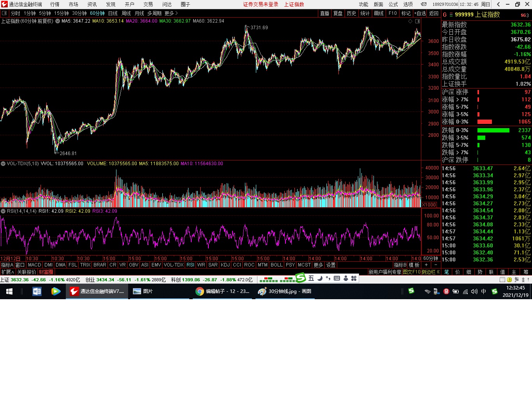532x404 pixels.
Task: Toggle the Sogou moon (Chinese/English) icon
Action: [x=320, y=278]
